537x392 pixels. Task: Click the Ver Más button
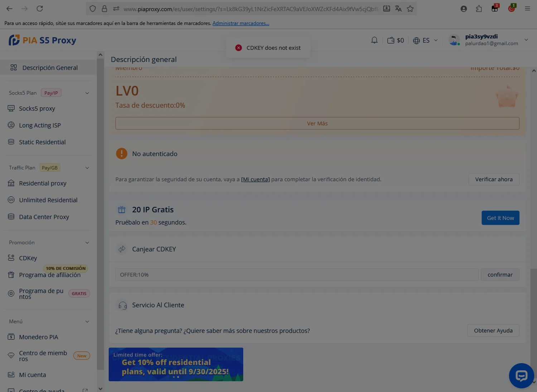[317, 123]
